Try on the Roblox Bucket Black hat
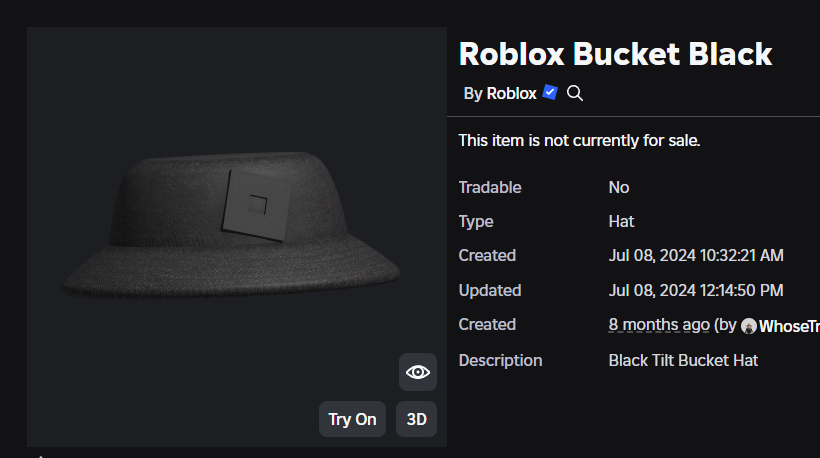 click(x=352, y=419)
